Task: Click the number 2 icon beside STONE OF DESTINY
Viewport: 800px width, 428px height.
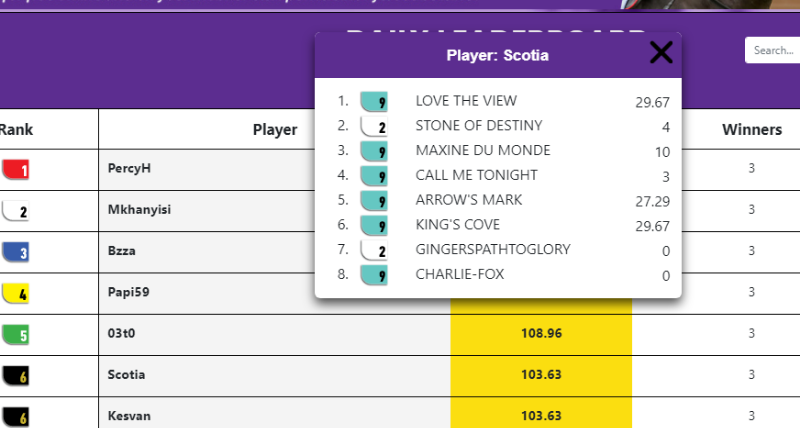Action: [x=374, y=126]
